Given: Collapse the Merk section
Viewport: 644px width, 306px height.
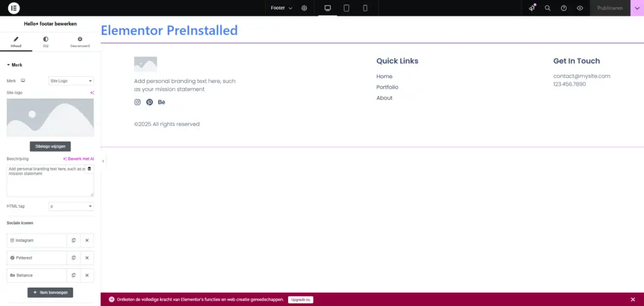Looking at the screenshot, I should pos(14,65).
